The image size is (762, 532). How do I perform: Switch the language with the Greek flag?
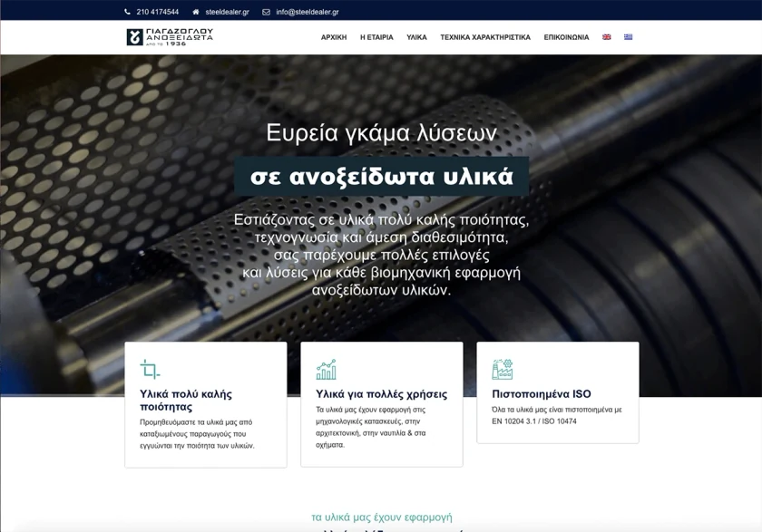pos(629,37)
